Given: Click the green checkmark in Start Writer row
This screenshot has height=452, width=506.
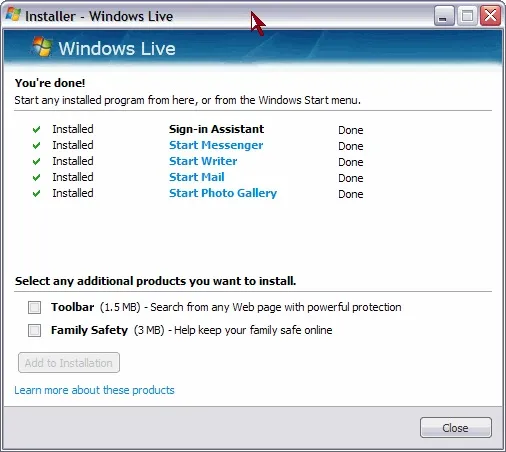Looking at the screenshot, I should [36, 161].
